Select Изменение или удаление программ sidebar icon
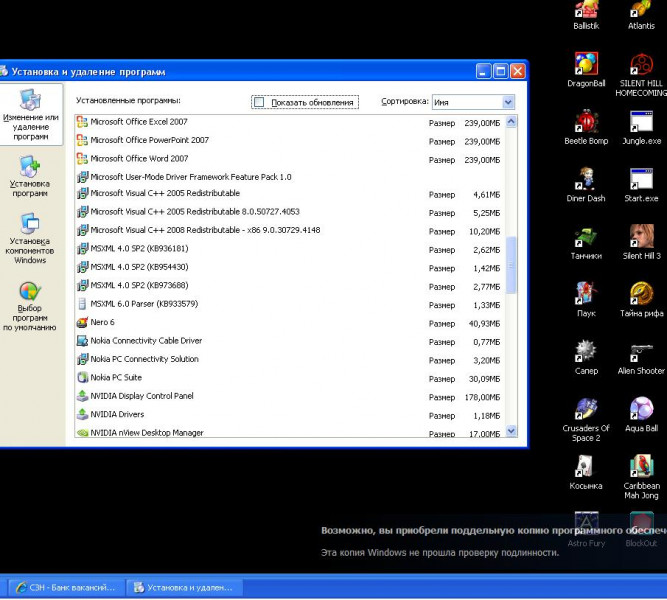The image size is (667, 600). (x=30, y=115)
